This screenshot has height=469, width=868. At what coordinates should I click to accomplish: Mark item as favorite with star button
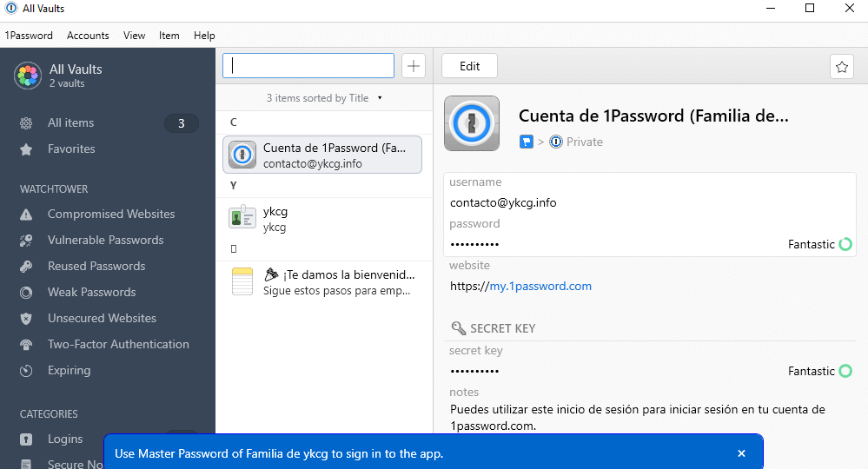(x=841, y=67)
